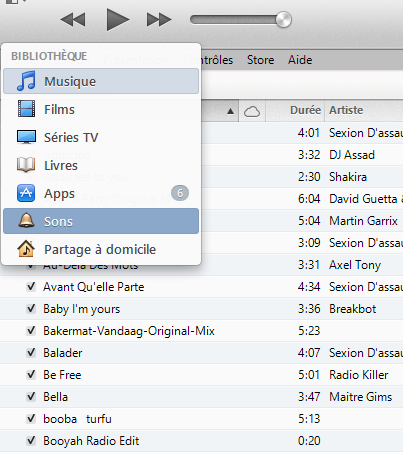
Task: Click the sort ascending arrow header
Action: pyautogui.click(x=230, y=111)
